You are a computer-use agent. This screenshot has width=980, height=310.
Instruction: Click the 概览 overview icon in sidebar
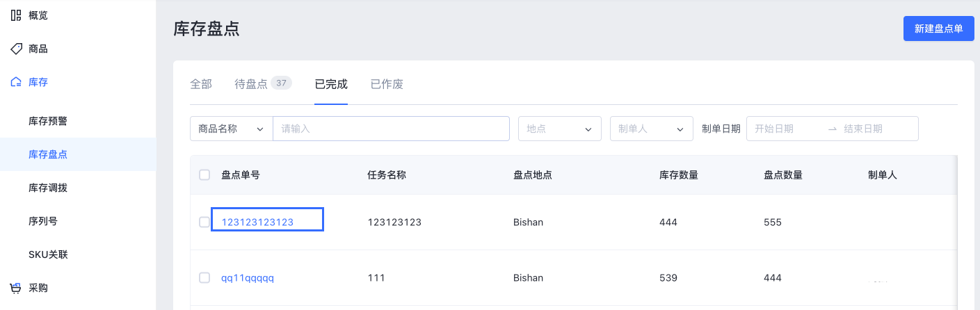pyautogui.click(x=16, y=15)
